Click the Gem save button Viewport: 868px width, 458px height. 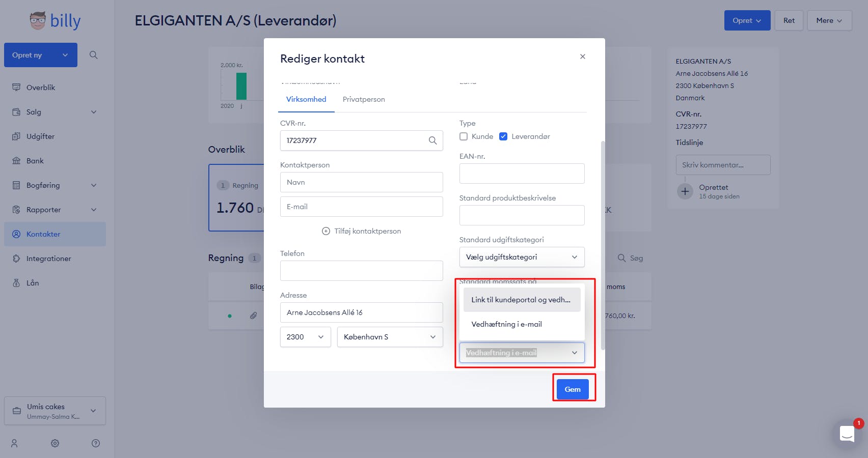click(x=573, y=389)
